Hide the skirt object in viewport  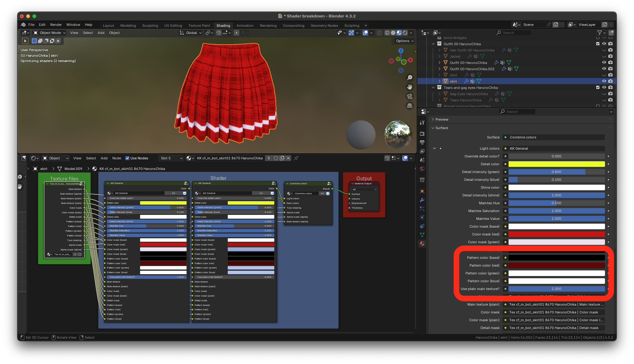tap(604, 81)
